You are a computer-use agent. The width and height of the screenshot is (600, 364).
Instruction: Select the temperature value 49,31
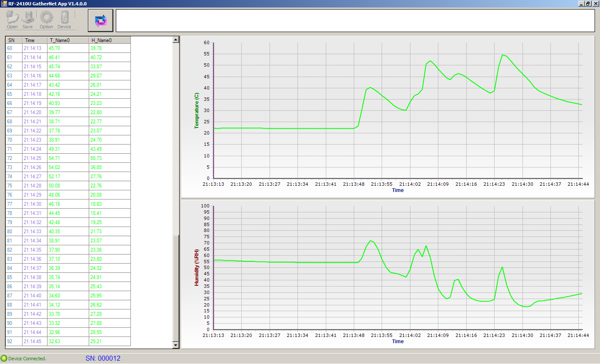(x=68, y=149)
